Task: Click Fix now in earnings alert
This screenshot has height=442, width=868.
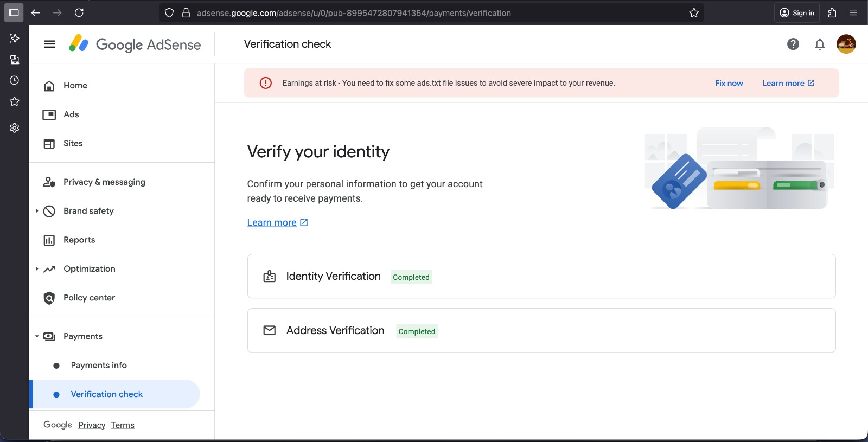Action: pyautogui.click(x=729, y=83)
